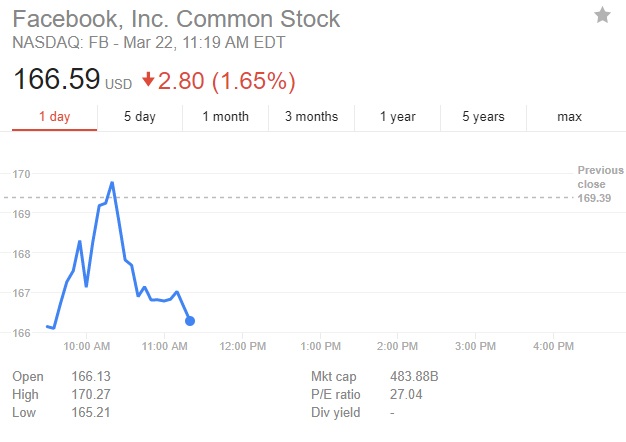Select the 1 day tab

[54, 117]
